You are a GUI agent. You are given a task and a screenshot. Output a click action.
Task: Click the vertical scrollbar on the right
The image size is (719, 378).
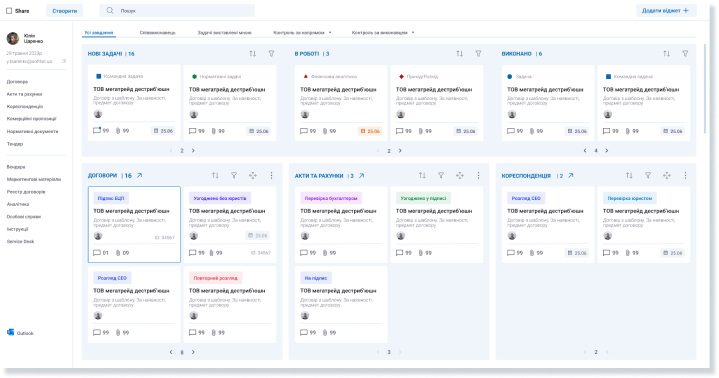pos(705,89)
